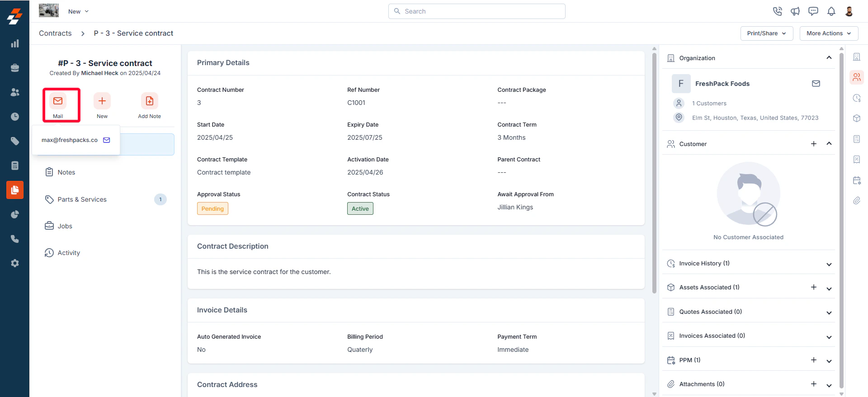Add a PPM with the plus button
868x397 pixels.
click(x=814, y=360)
